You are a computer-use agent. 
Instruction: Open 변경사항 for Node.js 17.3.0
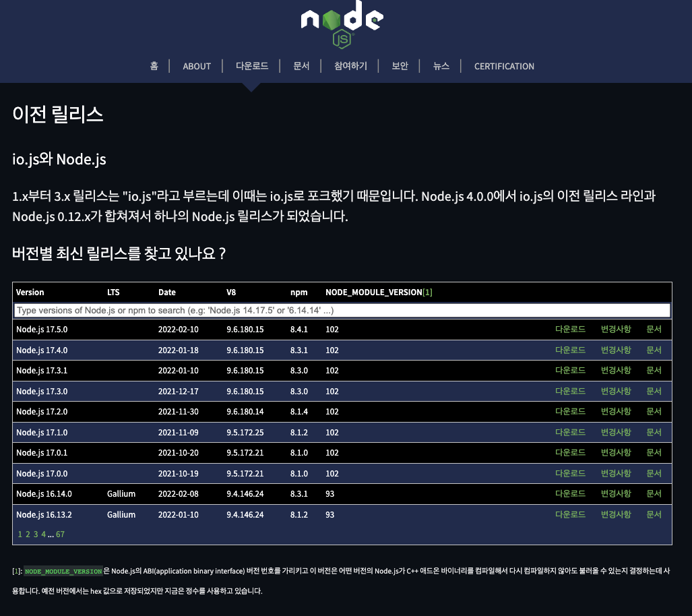point(616,392)
